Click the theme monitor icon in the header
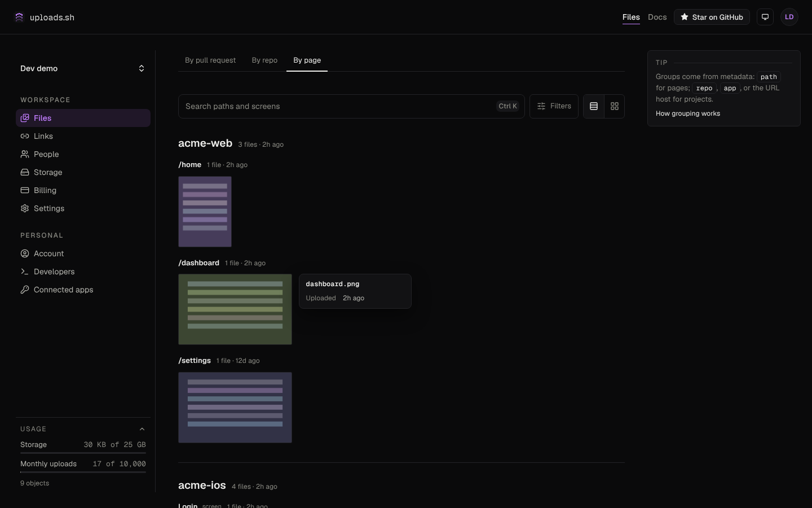Viewport: 812px width, 508px height. (x=765, y=17)
